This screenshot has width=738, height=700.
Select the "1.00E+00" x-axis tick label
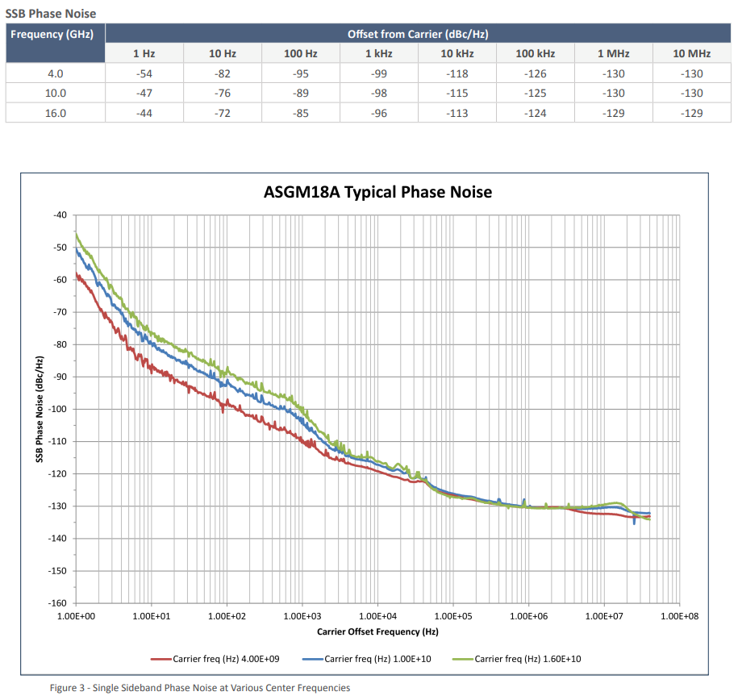pyautogui.click(x=76, y=616)
